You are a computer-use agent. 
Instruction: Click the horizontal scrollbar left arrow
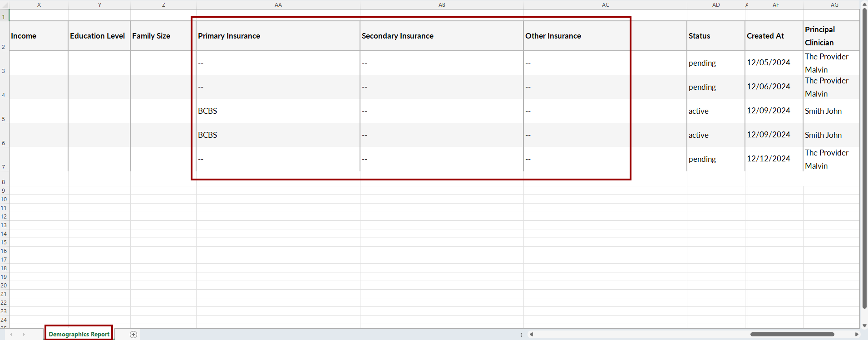531,335
